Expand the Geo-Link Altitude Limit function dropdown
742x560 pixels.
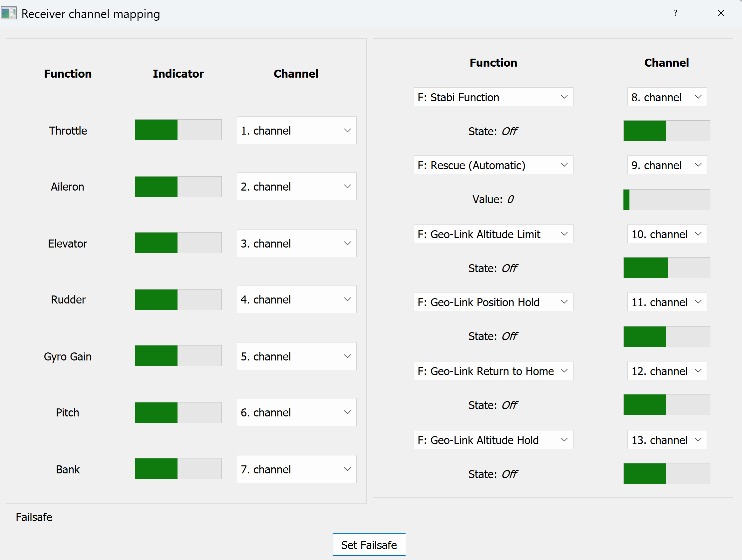493,234
